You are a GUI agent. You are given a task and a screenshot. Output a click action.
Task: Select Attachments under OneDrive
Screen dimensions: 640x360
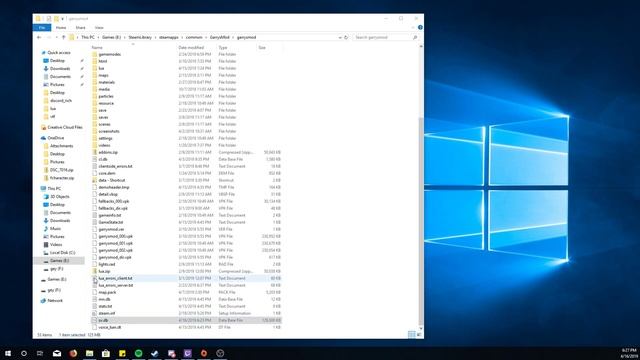pyautogui.click(x=62, y=146)
